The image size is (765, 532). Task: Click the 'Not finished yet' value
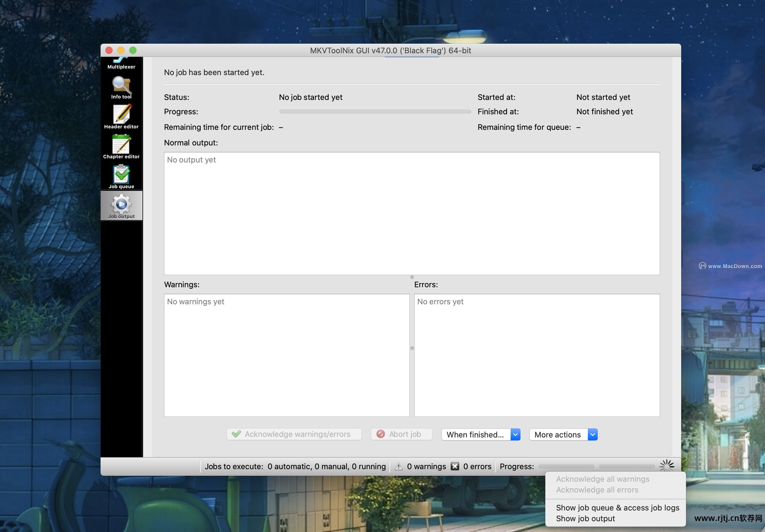coord(604,112)
